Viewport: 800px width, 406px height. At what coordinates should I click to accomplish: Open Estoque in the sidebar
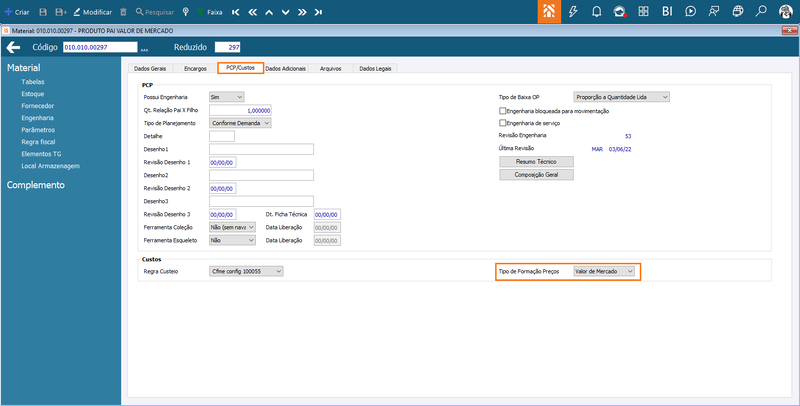click(33, 94)
